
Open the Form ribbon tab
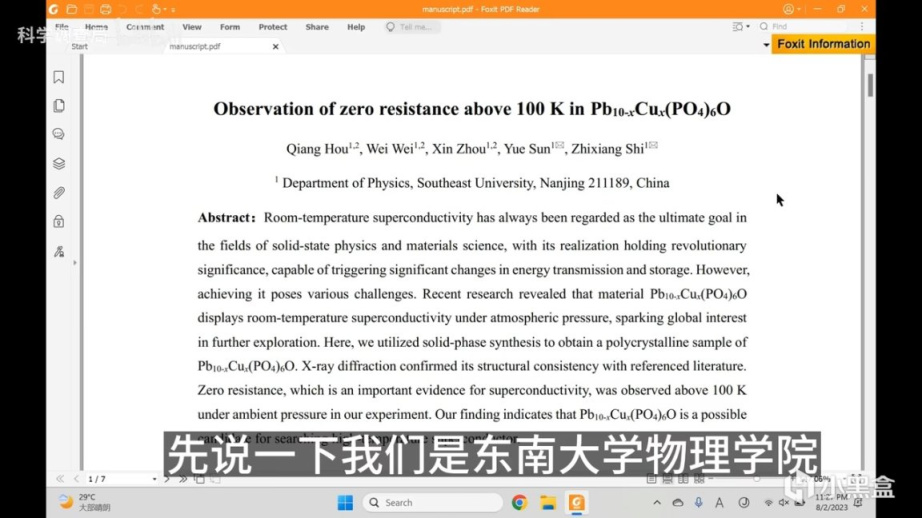[230, 27]
